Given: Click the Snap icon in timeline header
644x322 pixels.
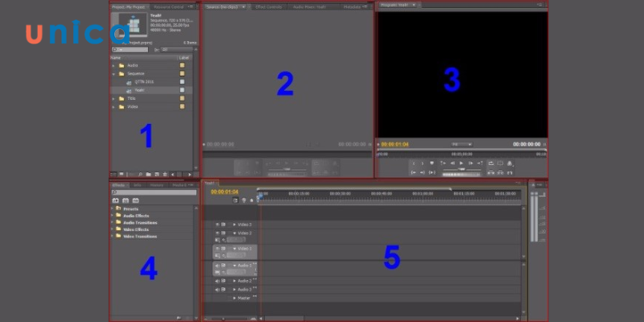Looking at the screenshot, I should 235,200.
